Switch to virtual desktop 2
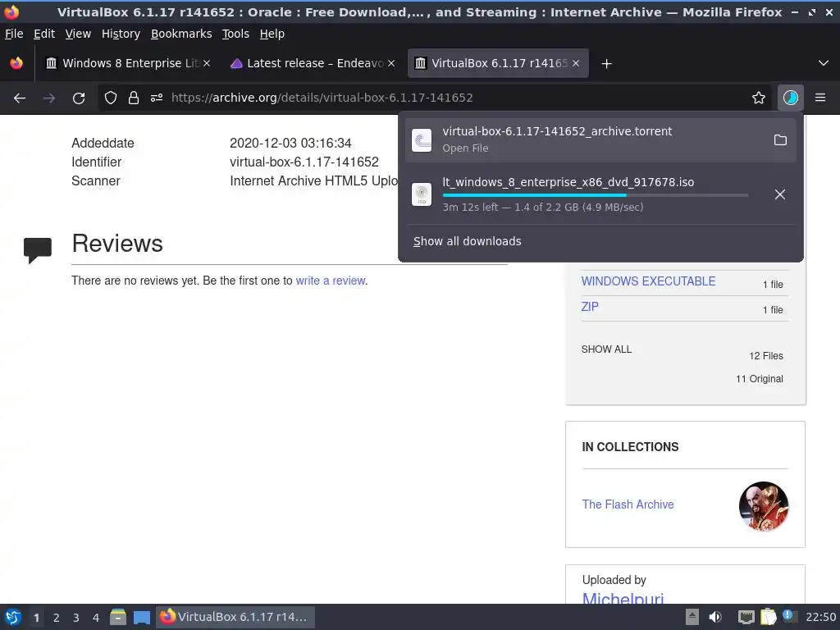Viewport: 840px width, 630px height. (57, 618)
